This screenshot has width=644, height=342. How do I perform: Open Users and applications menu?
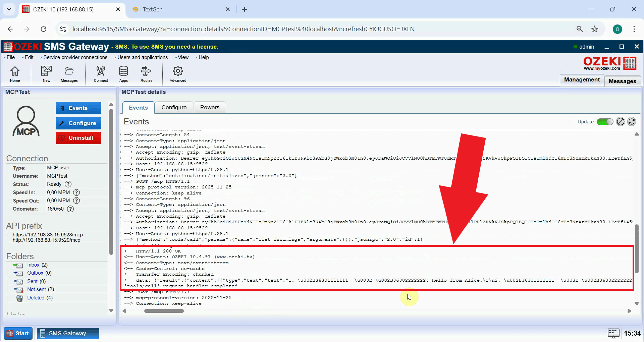coord(143,57)
